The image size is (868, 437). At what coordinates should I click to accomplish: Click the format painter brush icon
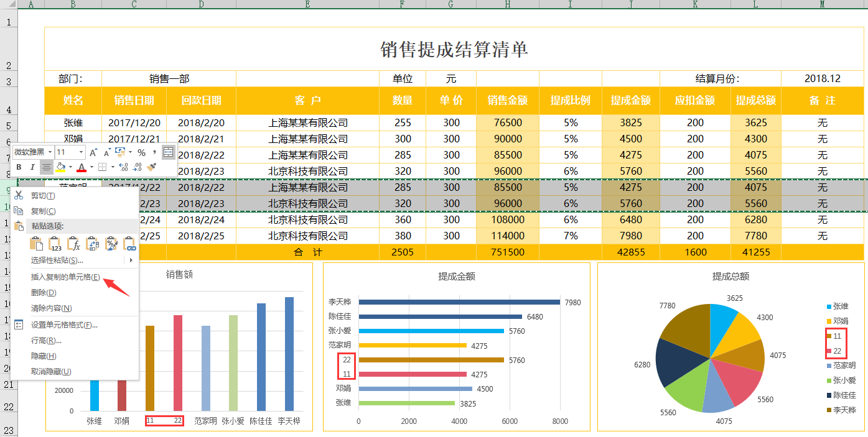tap(152, 167)
